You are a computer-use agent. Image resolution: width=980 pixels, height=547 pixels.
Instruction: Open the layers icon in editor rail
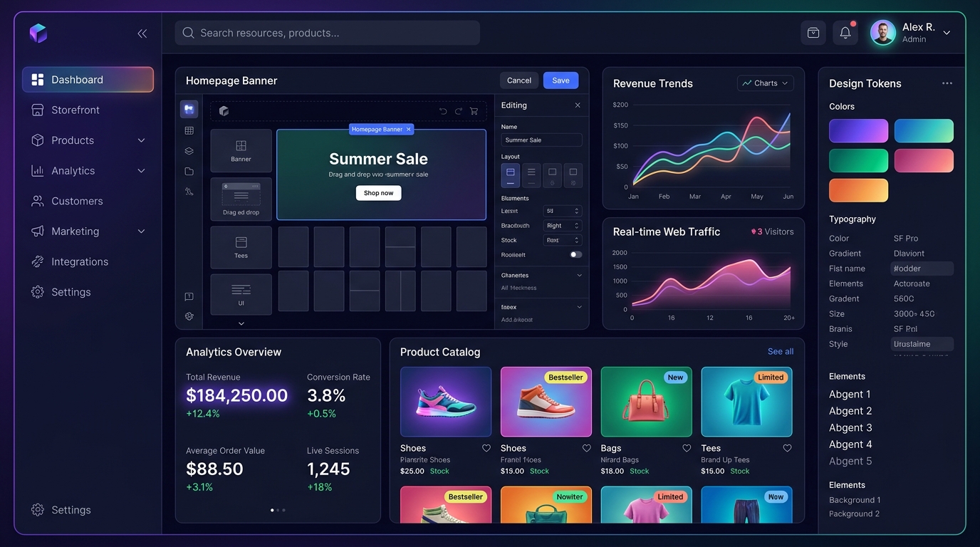[189, 151]
